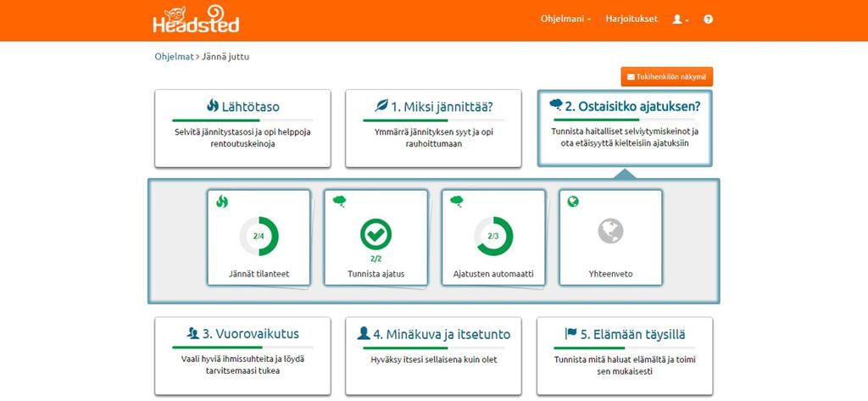Click text 'Hyväksy itsesi sellaisena kuin olet'
Image resolution: width=868 pixels, height=401 pixels.
point(433,359)
